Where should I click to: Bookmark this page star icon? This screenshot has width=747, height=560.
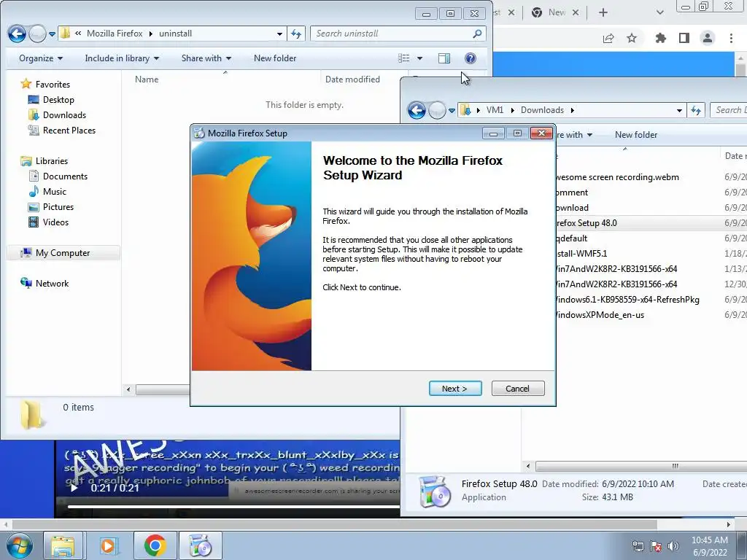coord(632,38)
